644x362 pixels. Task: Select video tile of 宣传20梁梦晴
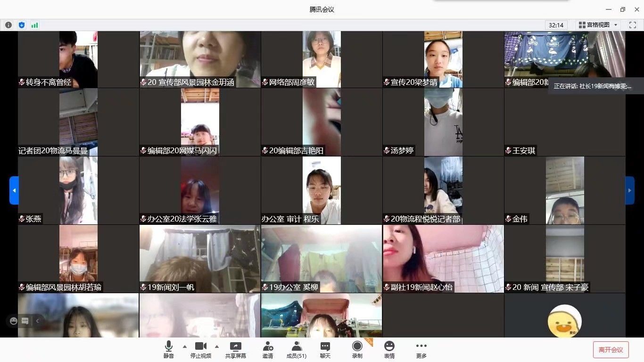[x=443, y=59]
